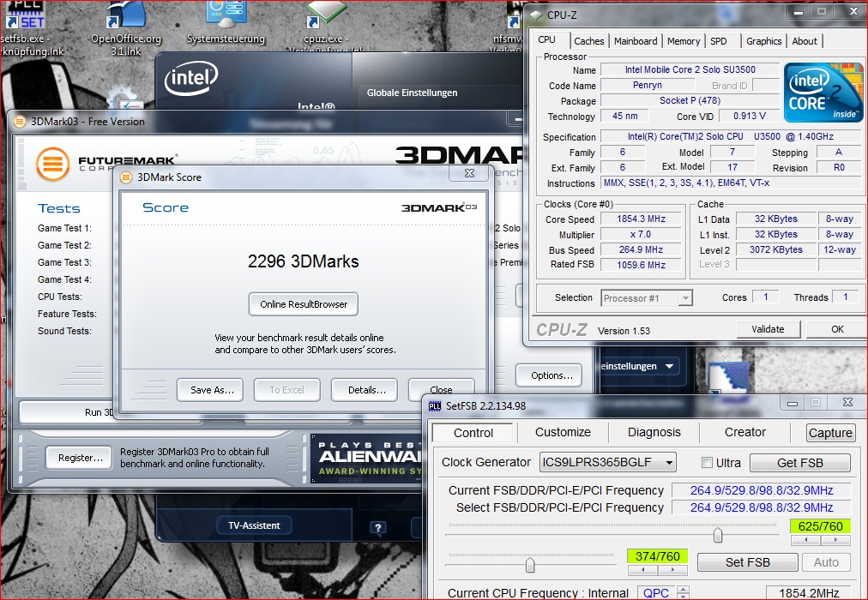The image size is (868, 600).
Task: Open the cpuz.exe desktop shortcut icon
Action: point(326,15)
